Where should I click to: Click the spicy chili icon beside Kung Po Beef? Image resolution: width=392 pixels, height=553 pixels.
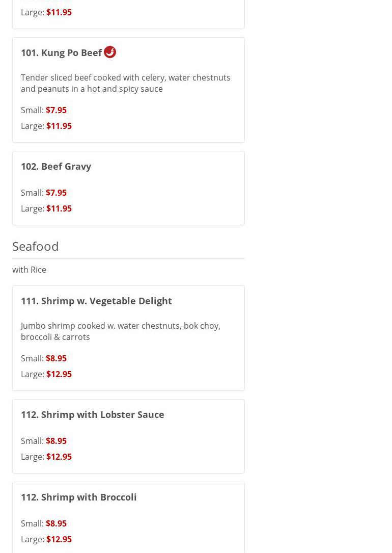[110, 52]
